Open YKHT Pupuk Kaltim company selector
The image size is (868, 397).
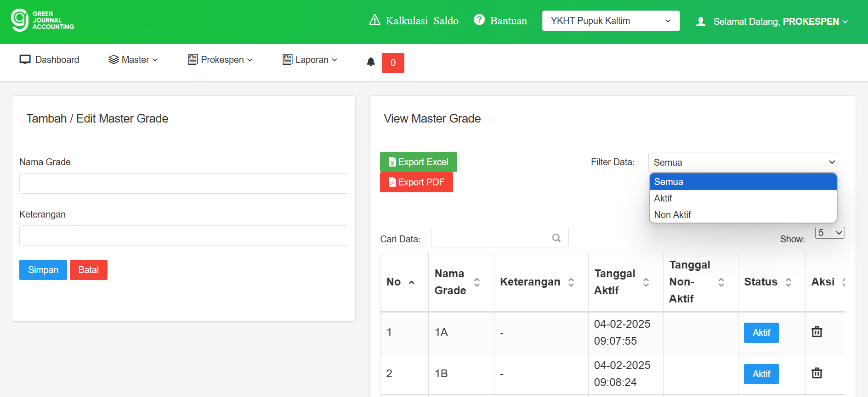pyautogui.click(x=610, y=21)
